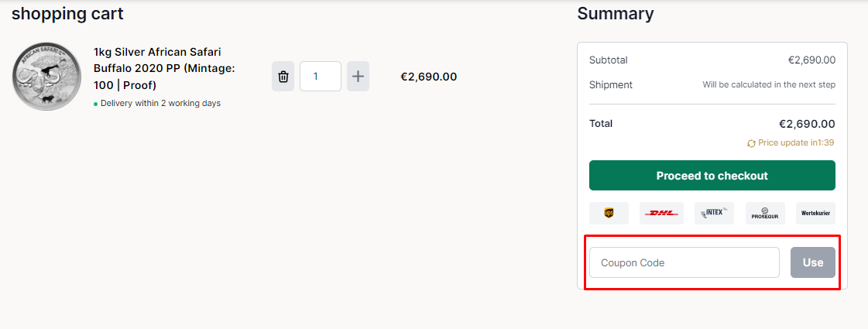Click the Proceed to checkout button
The width and height of the screenshot is (868, 329).
pyautogui.click(x=712, y=176)
